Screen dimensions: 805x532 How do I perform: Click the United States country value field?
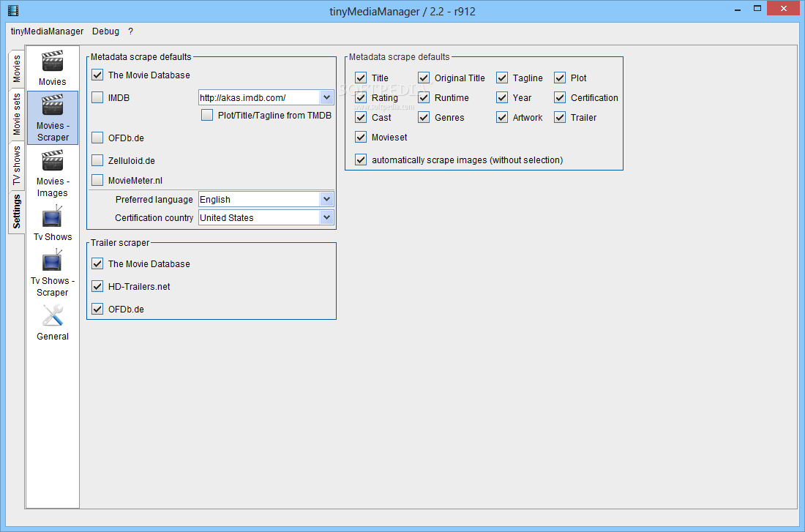tap(259, 218)
